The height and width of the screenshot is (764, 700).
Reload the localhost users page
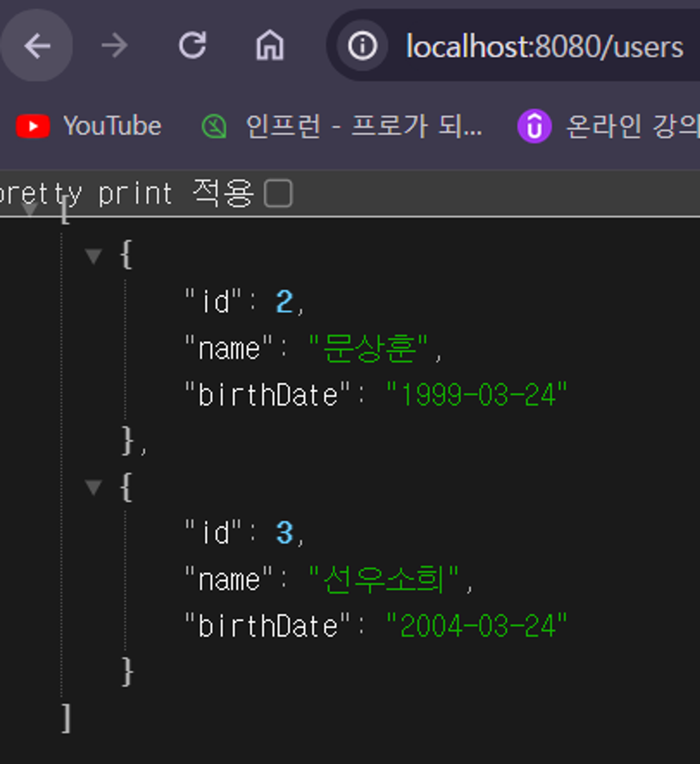(x=192, y=45)
